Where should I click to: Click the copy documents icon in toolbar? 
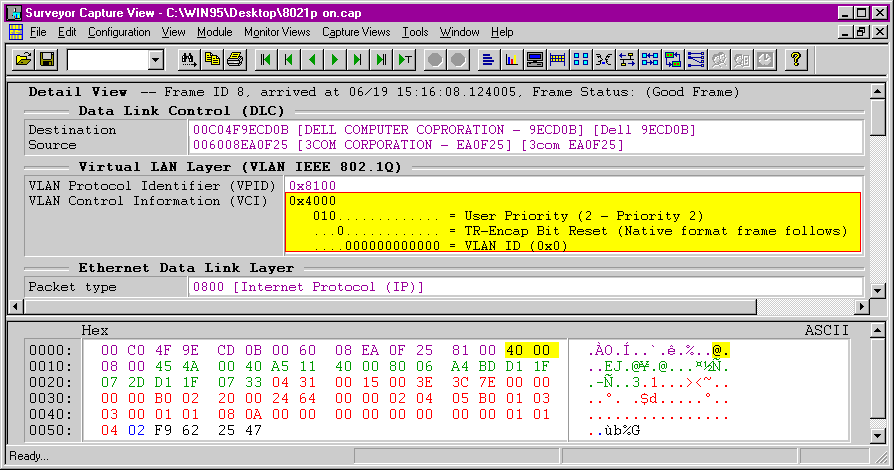212,60
